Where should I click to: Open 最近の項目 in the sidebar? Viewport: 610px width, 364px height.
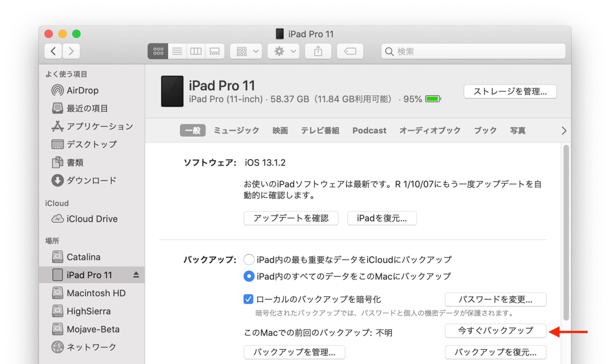click(x=92, y=108)
